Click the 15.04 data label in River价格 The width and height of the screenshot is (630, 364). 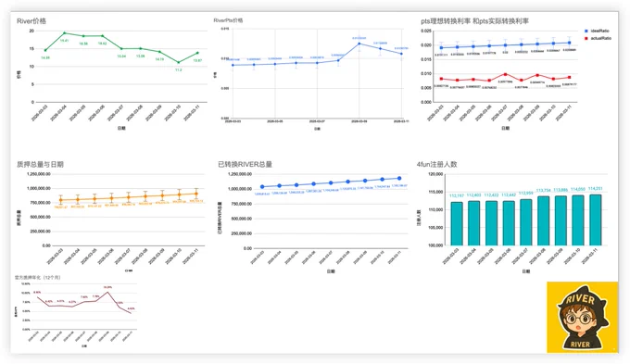[x=121, y=56]
